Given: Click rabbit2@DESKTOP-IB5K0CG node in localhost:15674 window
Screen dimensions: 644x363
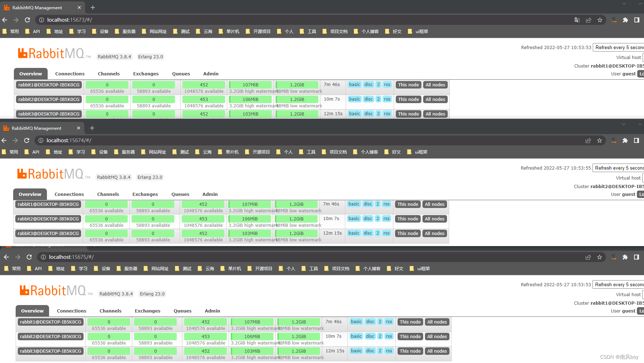Looking at the screenshot, I should [x=48, y=219].
